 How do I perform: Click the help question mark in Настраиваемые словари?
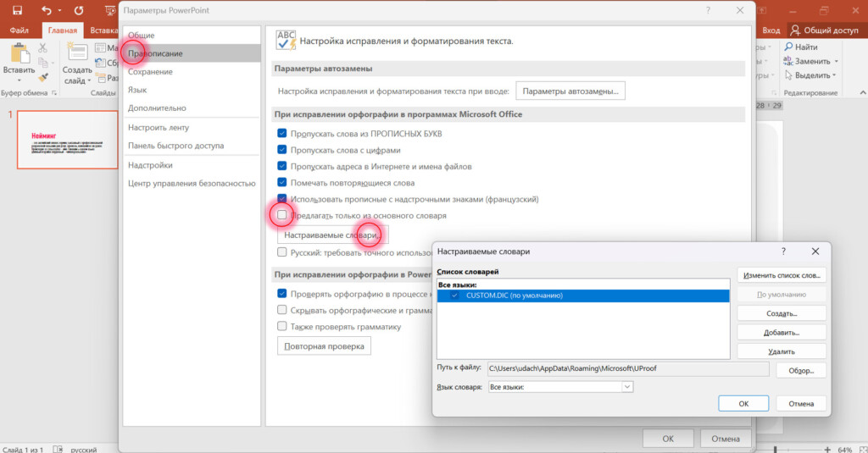point(783,251)
